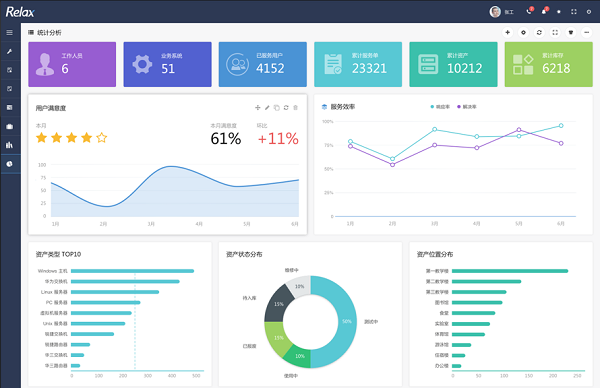Select the pie chart sidebar item
The width and height of the screenshot is (600, 388).
pyautogui.click(x=10, y=164)
